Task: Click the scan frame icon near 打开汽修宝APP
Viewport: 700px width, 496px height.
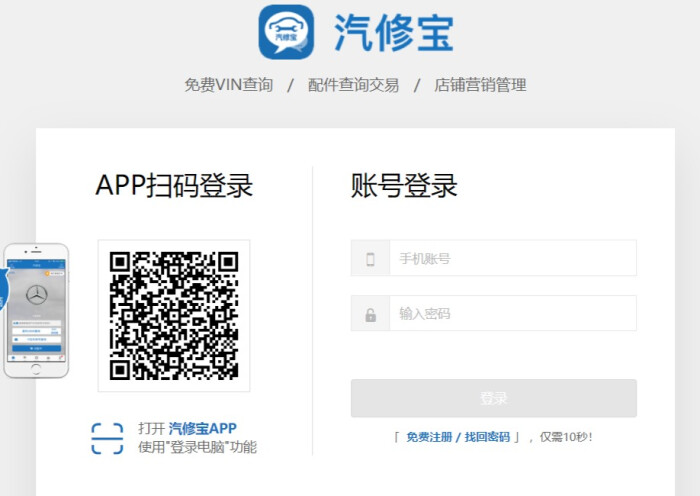Action: point(107,438)
